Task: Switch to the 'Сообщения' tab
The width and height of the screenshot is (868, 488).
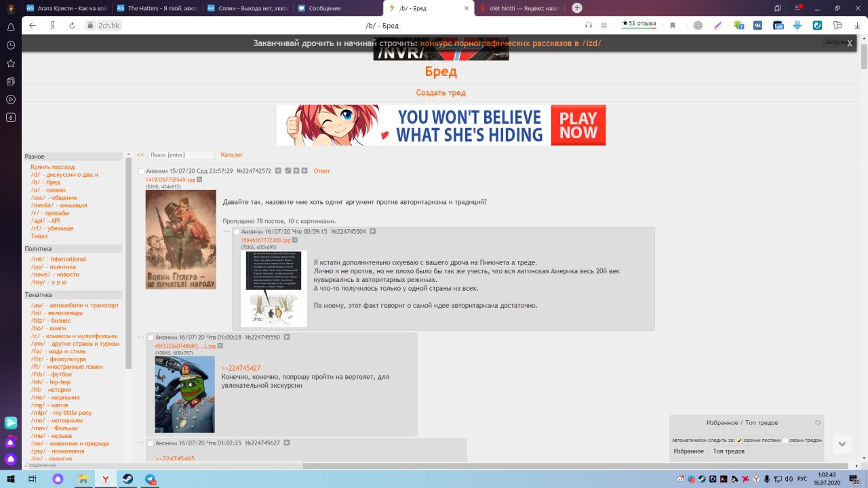Action: pos(338,8)
